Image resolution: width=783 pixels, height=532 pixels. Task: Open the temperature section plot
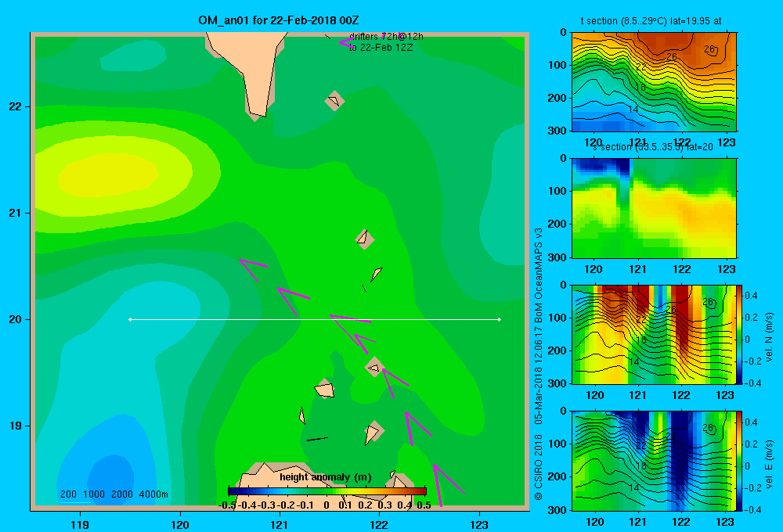tap(654, 82)
